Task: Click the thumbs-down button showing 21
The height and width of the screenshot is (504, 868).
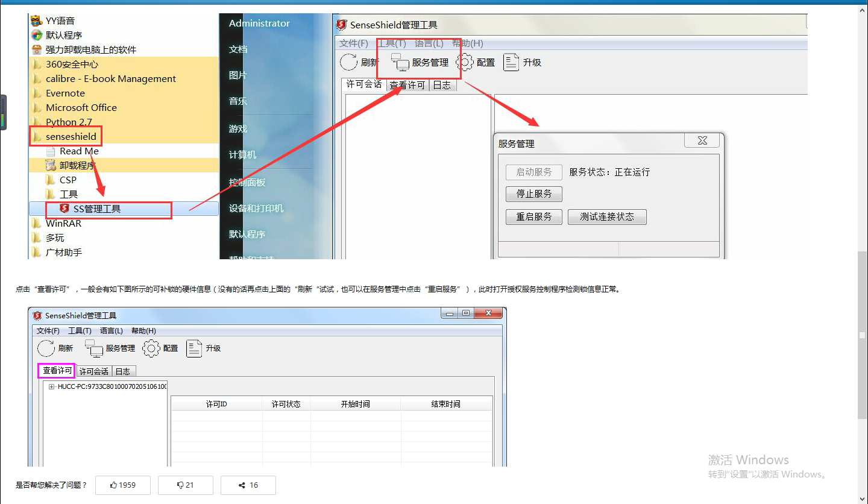Action: click(186, 485)
